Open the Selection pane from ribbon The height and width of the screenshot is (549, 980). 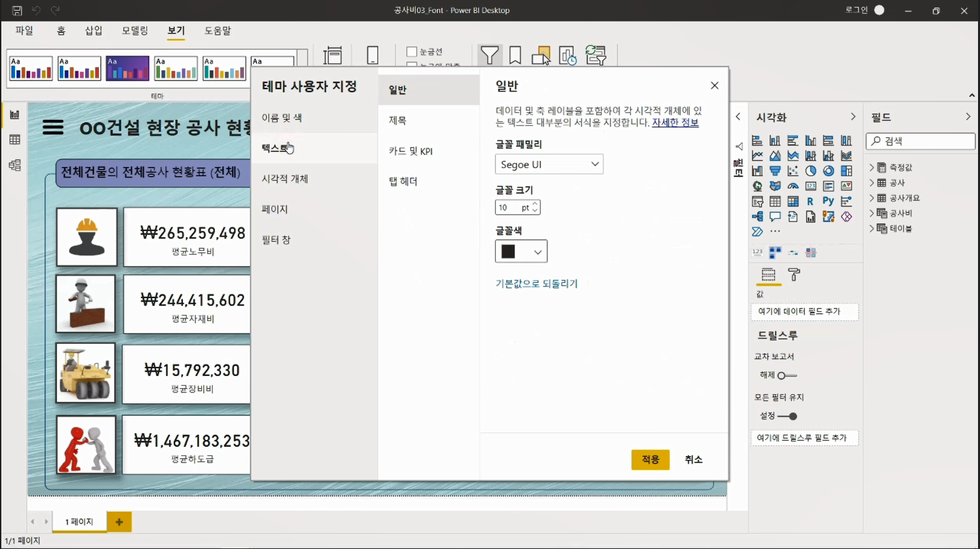541,55
